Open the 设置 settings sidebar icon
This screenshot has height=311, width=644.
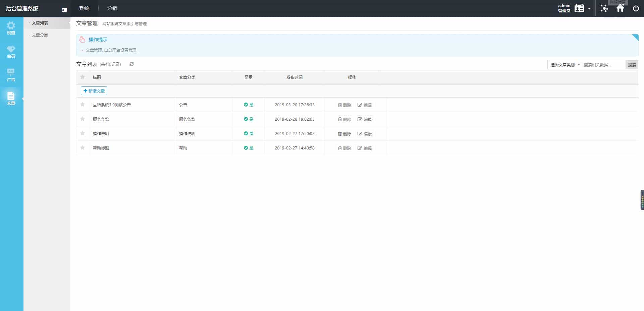11,28
